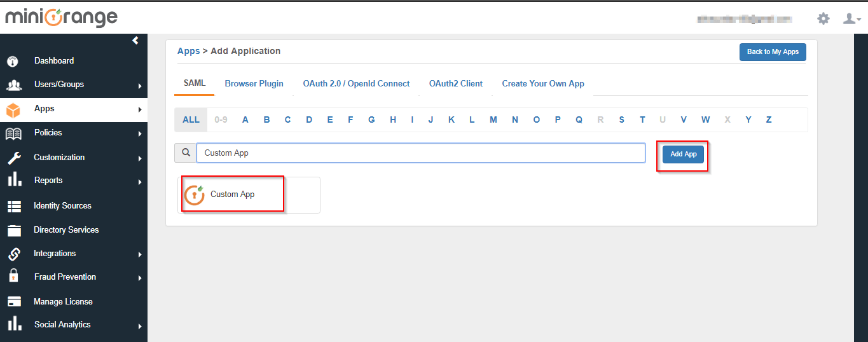Filter apps by letter A

coord(245,120)
